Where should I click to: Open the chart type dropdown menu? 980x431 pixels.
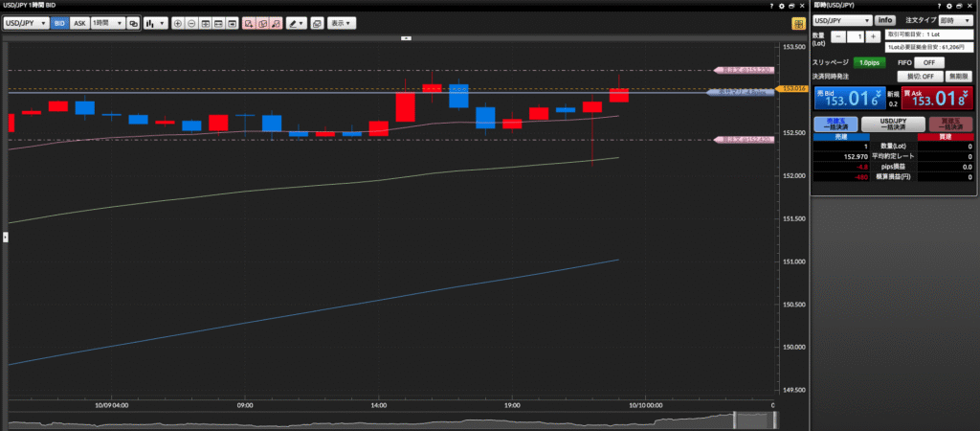click(155, 23)
